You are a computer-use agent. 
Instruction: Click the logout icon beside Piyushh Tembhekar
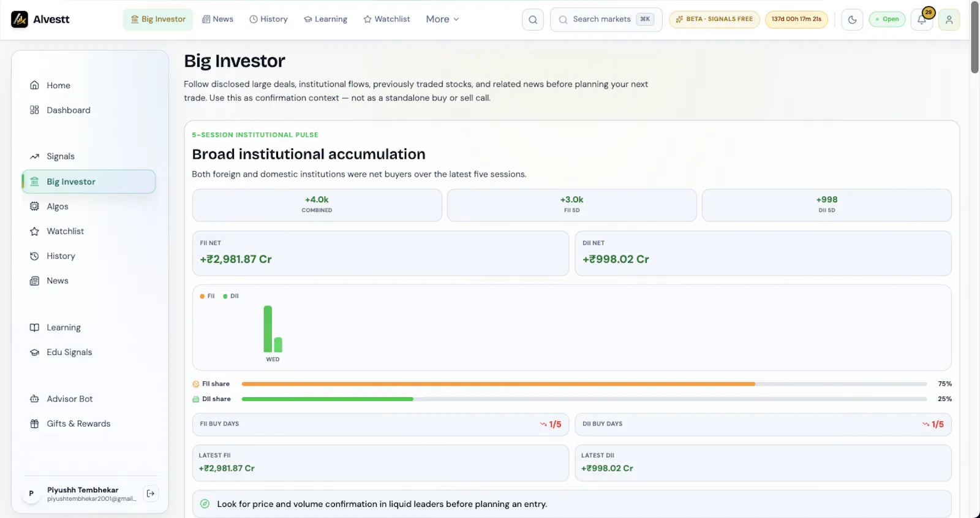click(x=151, y=493)
